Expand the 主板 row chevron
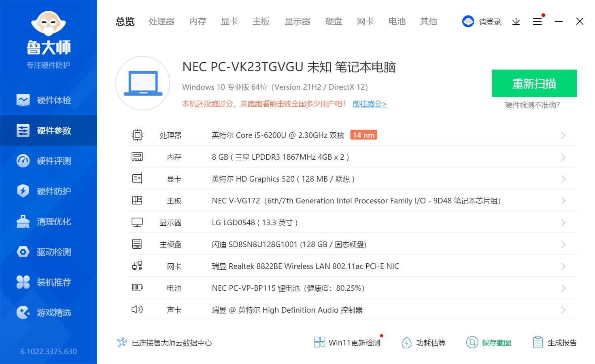The height and width of the screenshot is (364, 595). coord(563,201)
